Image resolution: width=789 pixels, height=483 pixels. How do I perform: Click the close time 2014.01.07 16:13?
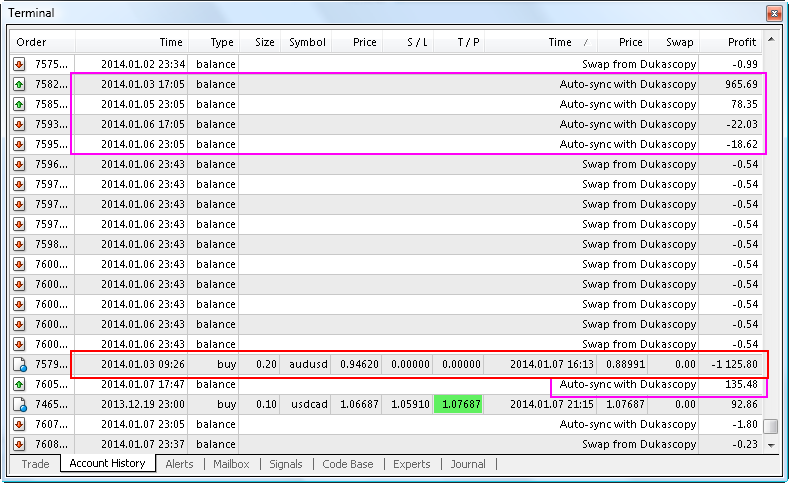point(552,364)
